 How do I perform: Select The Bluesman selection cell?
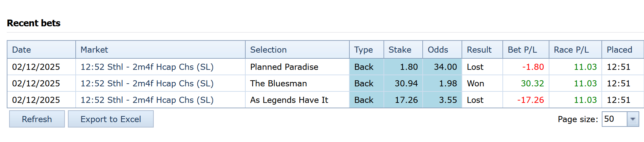(278, 83)
